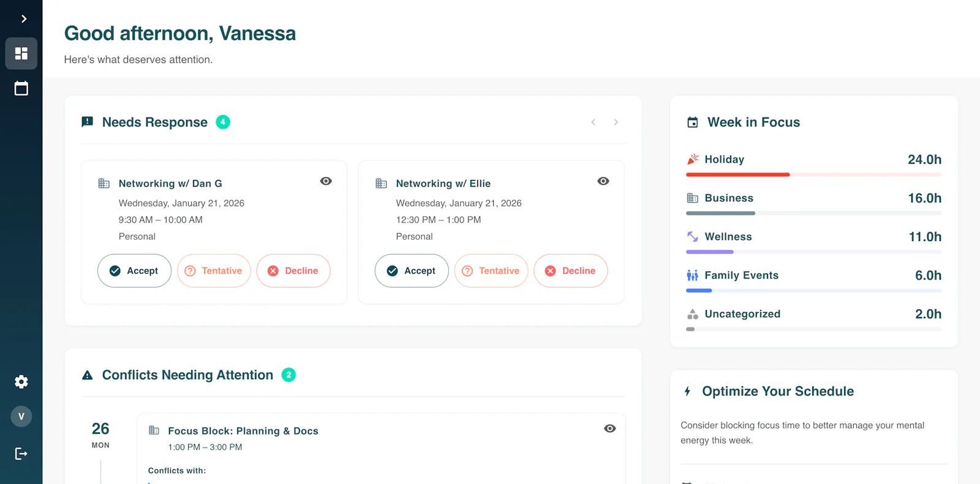This screenshot has height=484, width=980.
Task: Click the Family Events category label
Action: click(742, 275)
